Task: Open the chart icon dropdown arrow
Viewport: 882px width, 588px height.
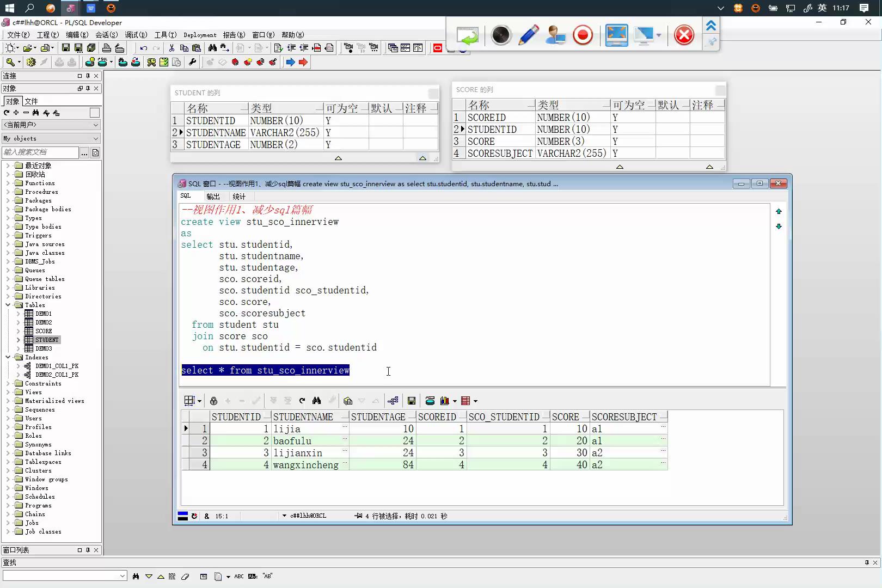Action: (x=455, y=401)
